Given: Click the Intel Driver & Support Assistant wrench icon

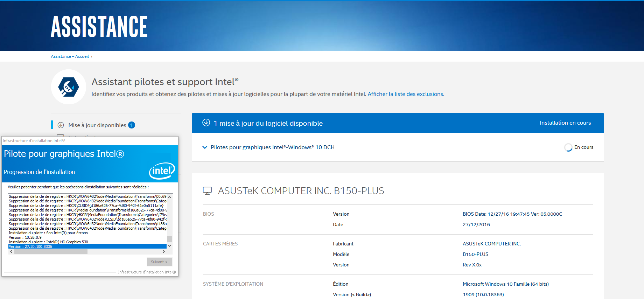Looking at the screenshot, I should (x=69, y=87).
